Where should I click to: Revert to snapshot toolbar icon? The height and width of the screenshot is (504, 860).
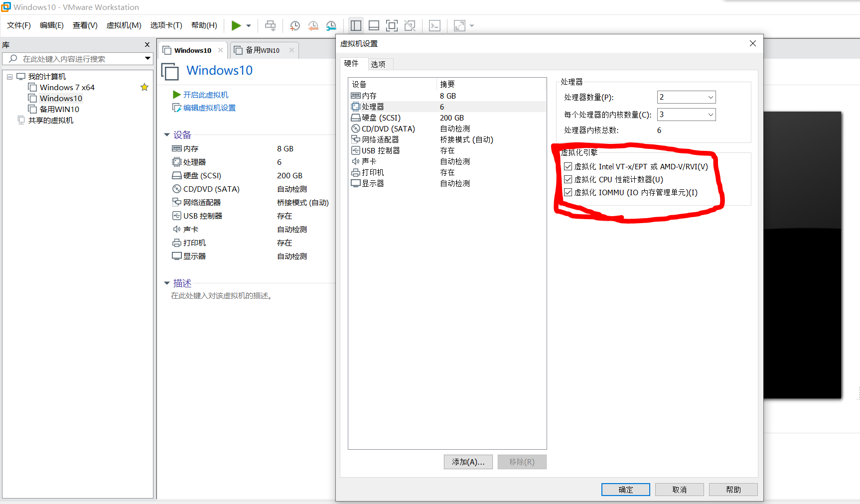(x=313, y=26)
